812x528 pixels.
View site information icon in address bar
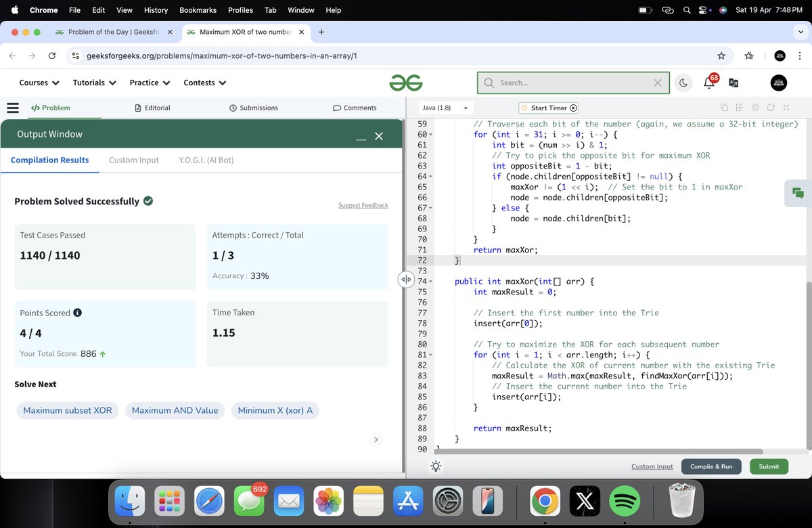(76, 56)
